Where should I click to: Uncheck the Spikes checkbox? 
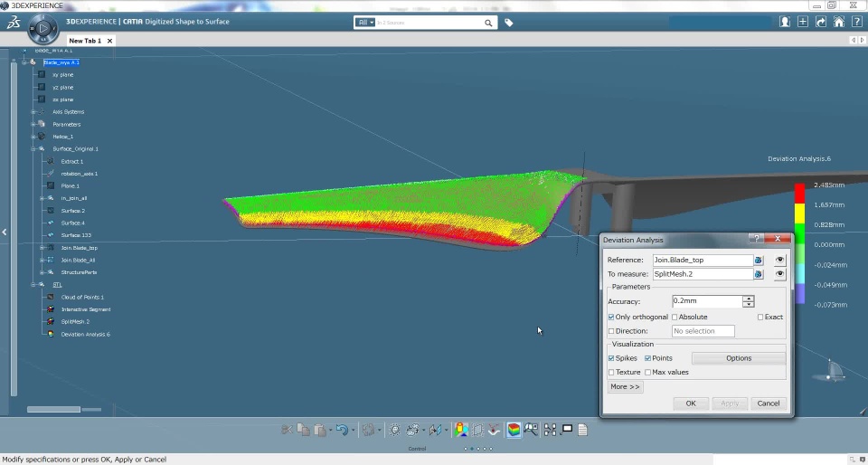click(611, 358)
